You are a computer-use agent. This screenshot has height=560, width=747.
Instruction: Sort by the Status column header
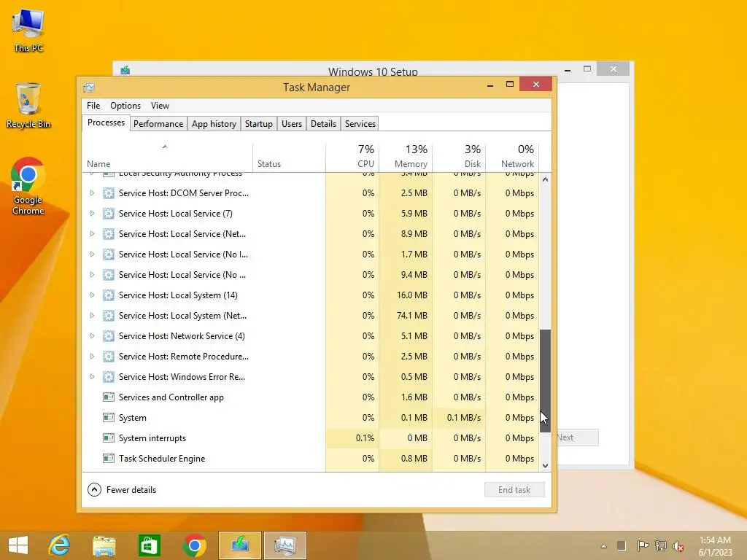click(x=289, y=157)
